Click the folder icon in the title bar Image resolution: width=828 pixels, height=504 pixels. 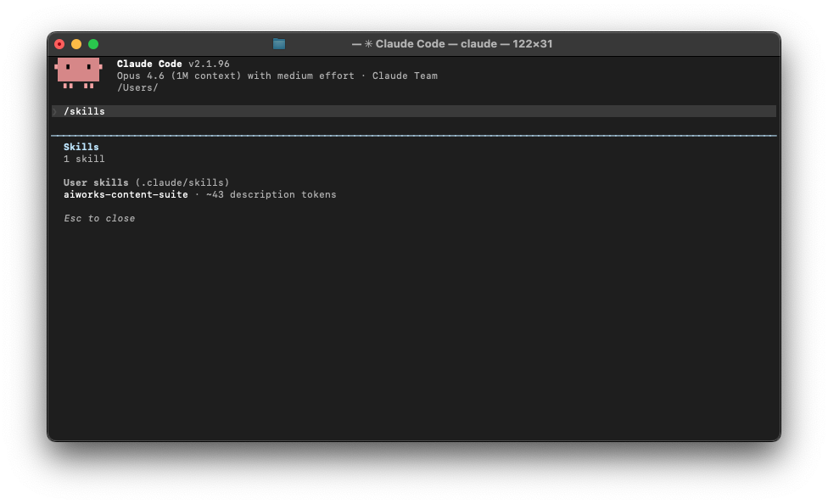coord(278,43)
